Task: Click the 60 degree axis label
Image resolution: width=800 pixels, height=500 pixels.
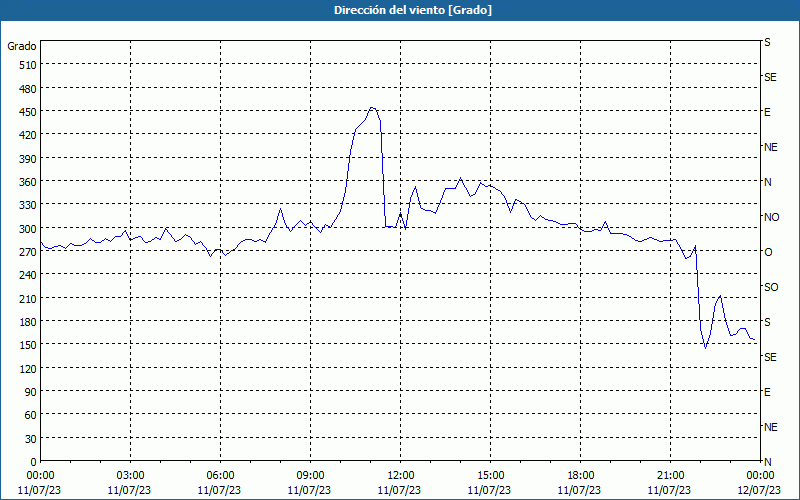Action: [31, 415]
